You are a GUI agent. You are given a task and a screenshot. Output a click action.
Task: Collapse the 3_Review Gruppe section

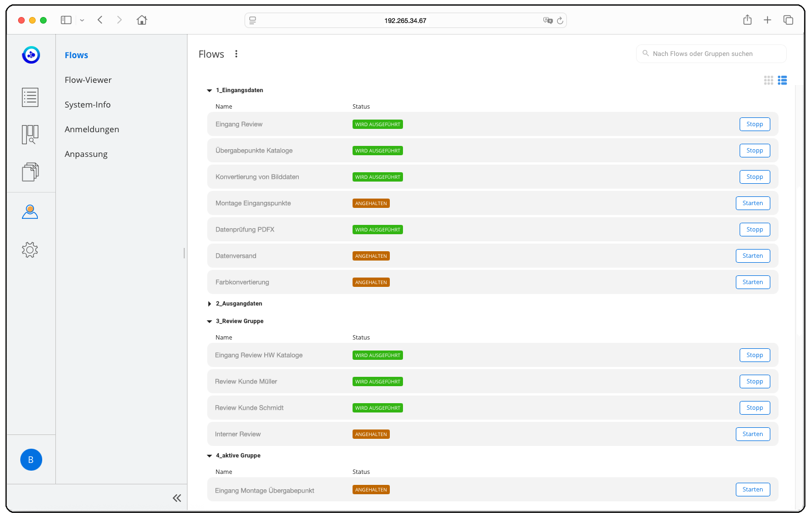pos(209,321)
